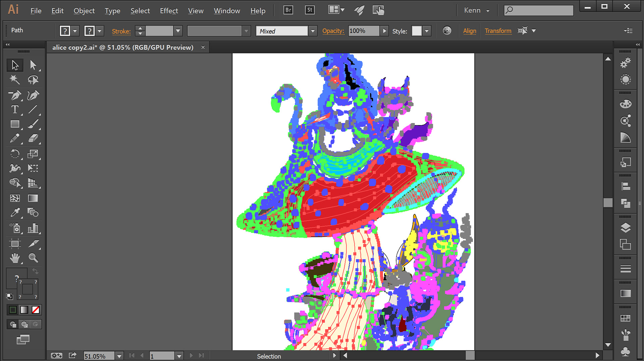Open the Object menu
Screen dimensions: 644x361
84,11
